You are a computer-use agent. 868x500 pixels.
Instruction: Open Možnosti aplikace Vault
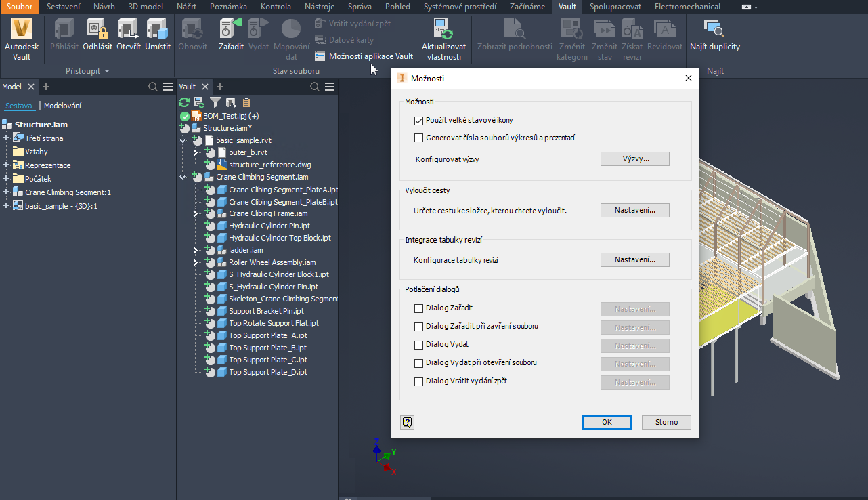(x=364, y=56)
